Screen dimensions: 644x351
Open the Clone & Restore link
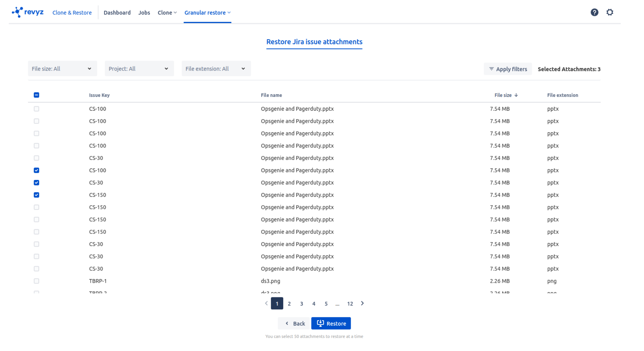click(72, 13)
